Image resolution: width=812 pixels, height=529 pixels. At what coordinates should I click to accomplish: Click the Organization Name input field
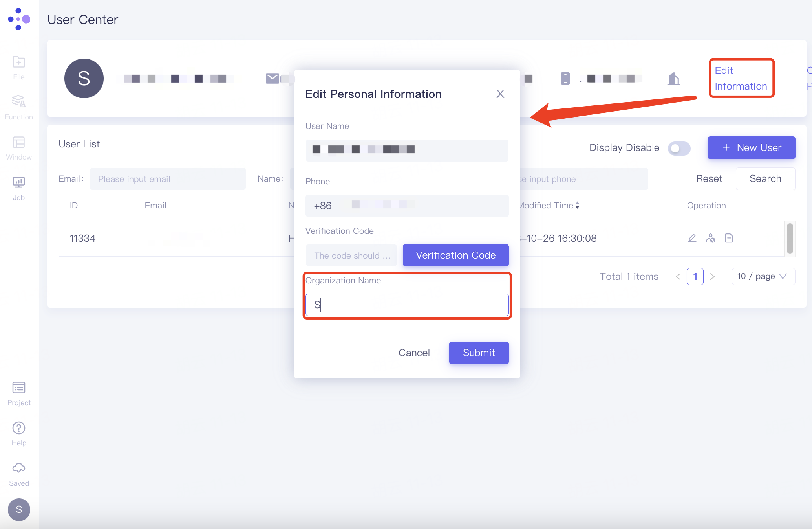(x=407, y=305)
